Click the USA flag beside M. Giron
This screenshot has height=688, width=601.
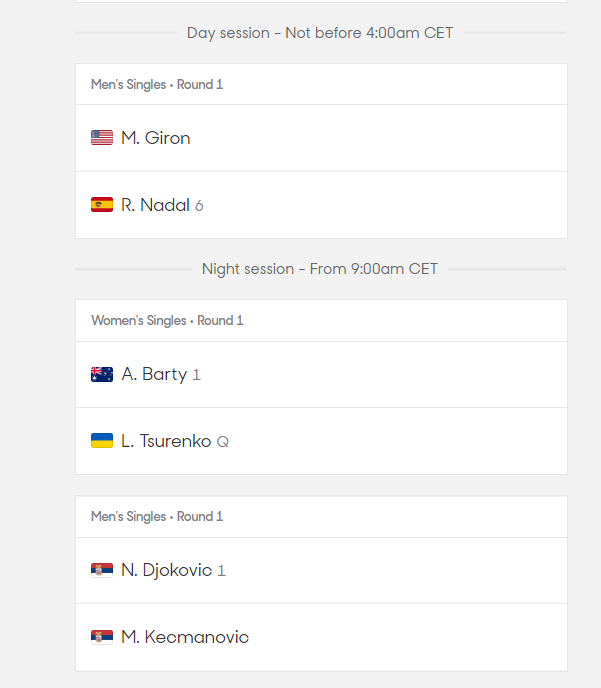point(102,138)
